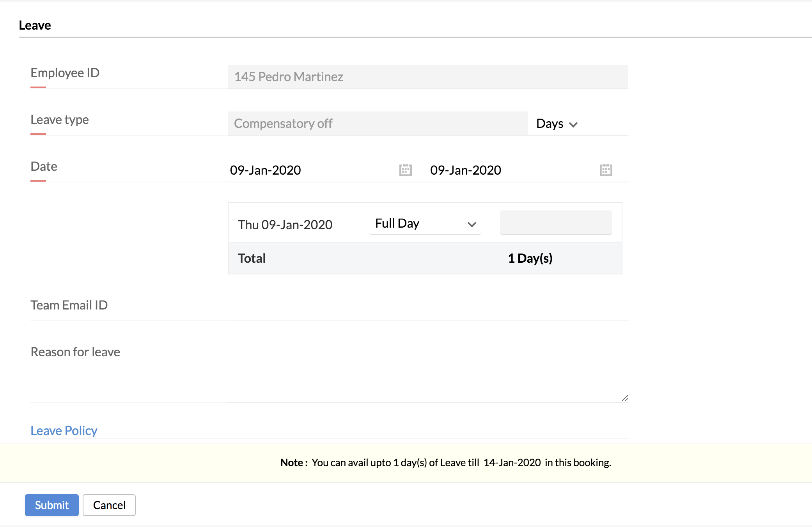This screenshot has width=812, height=527.
Task: Click the 14-Jan-2020 date in the note
Action: (512, 463)
